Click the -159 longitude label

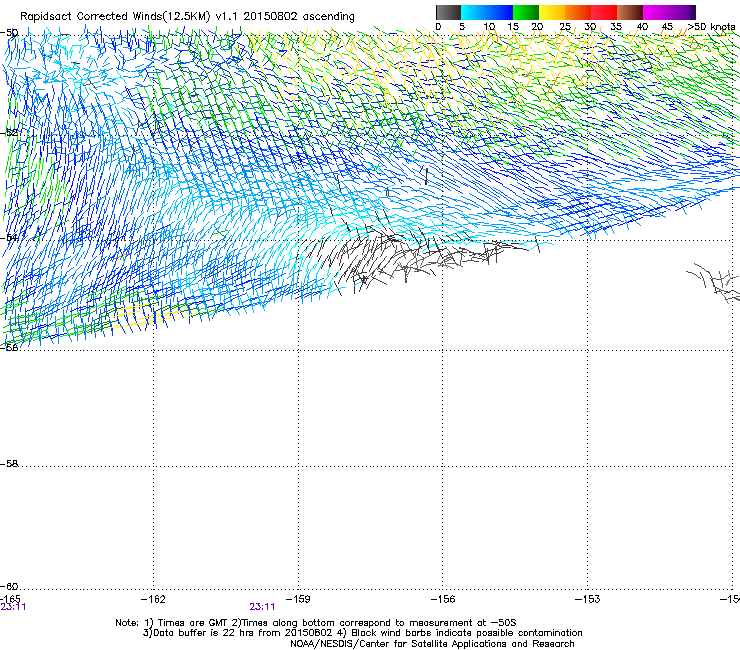coord(298,599)
